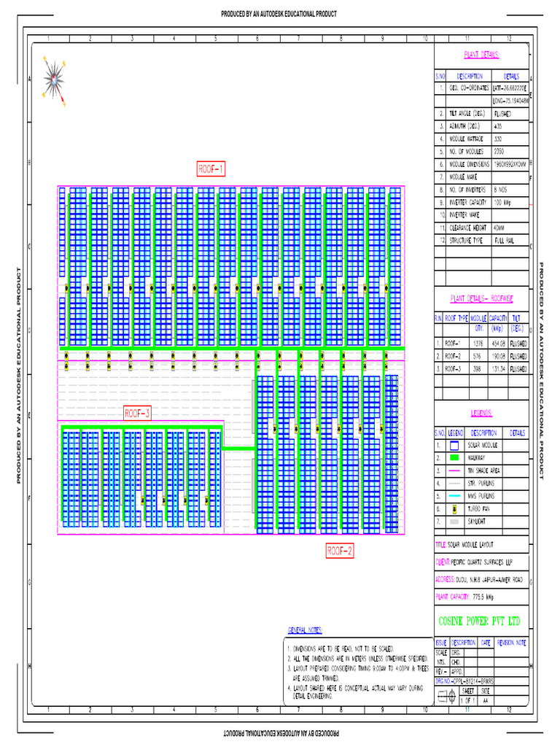The width and height of the screenshot is (560, 747).
Task: Click the PLANT DETAILS heading
Action: coord(481,55)
